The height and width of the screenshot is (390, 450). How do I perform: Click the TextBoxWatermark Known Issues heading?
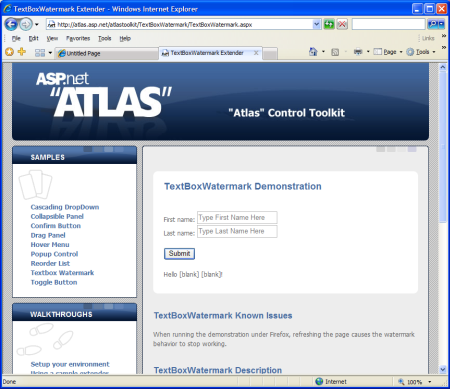223,316
